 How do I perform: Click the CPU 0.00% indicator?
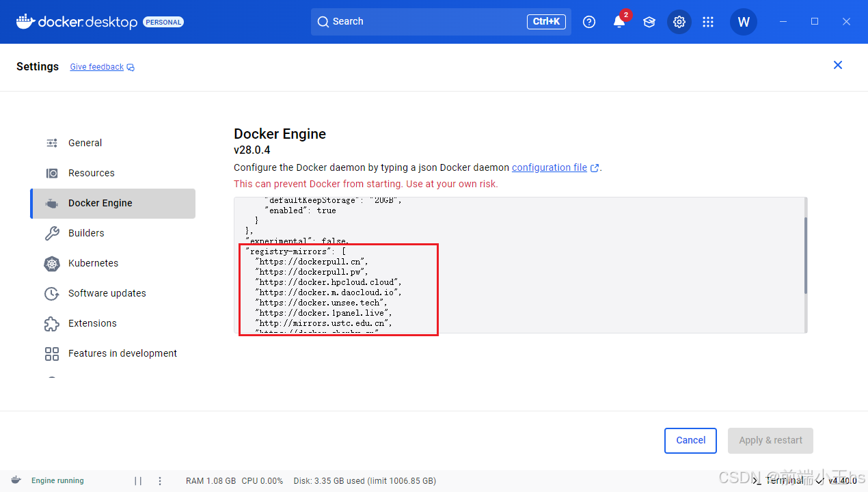(262, 480)
